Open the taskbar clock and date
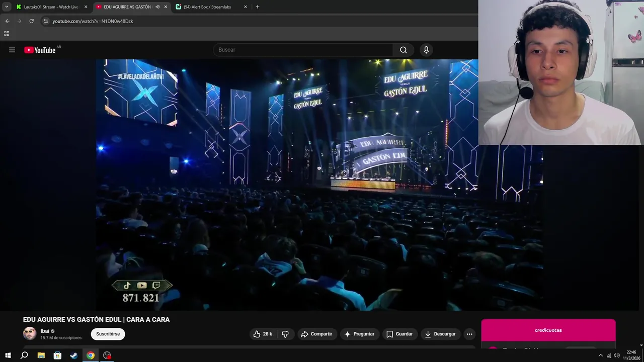The image size is (644, 362). pyautogui.click(x=631, y=355)
